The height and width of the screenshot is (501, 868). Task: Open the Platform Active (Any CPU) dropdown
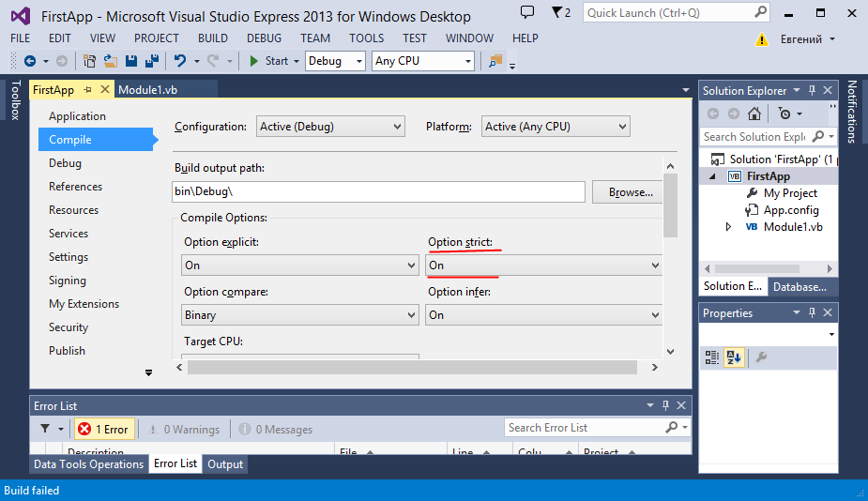point(556,127)
